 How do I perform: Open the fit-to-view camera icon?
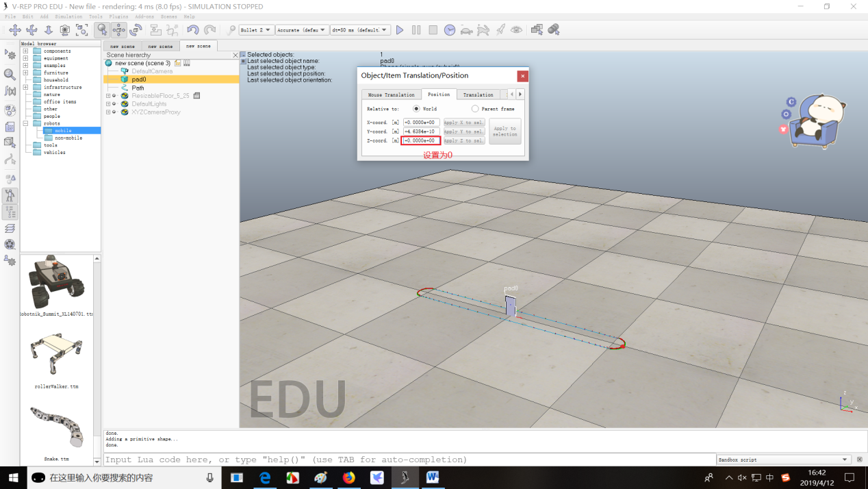click(x=82, y=30)
